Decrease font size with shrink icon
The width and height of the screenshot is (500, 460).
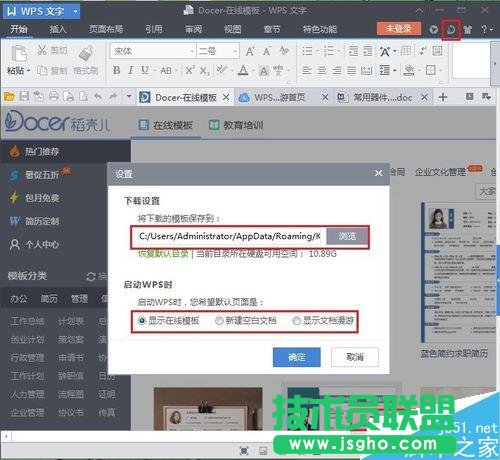(267, 51)
